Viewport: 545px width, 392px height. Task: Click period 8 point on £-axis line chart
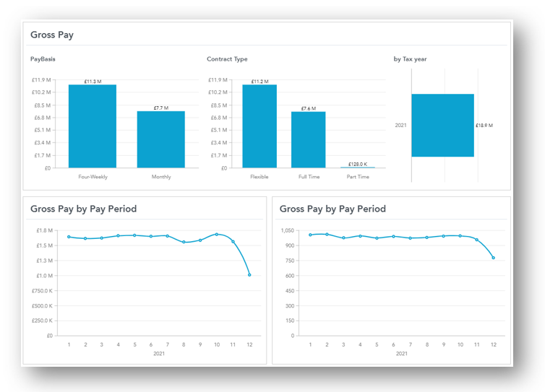pyautogui.click(x=184, y=243)
